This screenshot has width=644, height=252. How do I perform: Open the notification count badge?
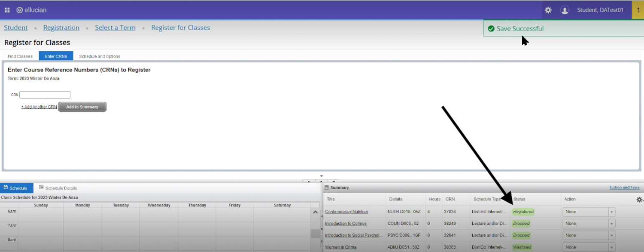coord(638,10)
